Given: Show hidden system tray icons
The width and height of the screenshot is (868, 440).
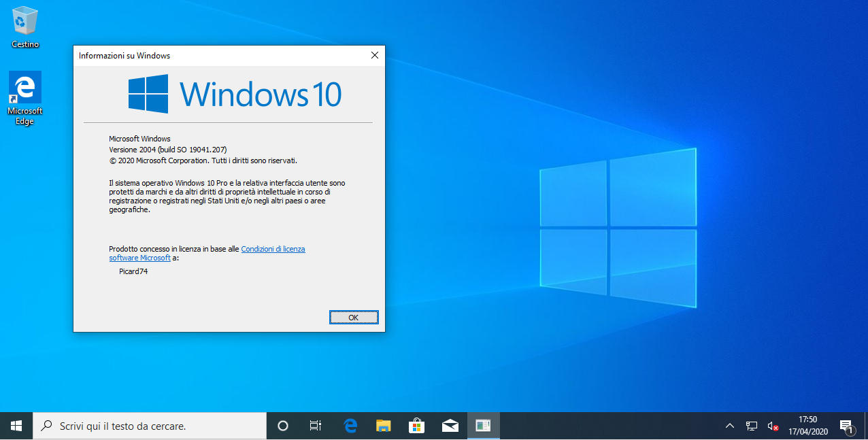Looking at the screenshot, I should pos(730,426).
